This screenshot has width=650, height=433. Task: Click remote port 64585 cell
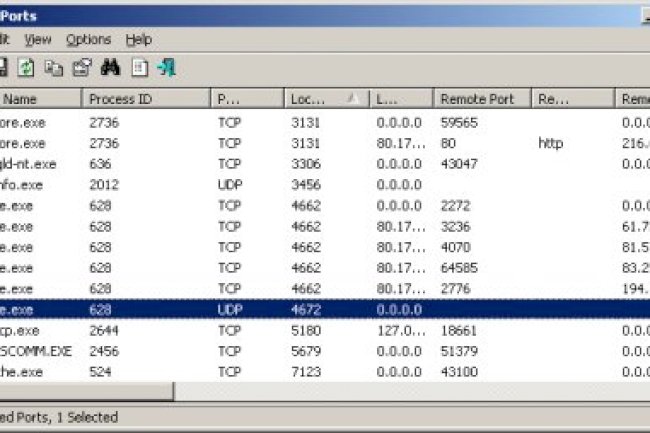[x=459, y=268]
